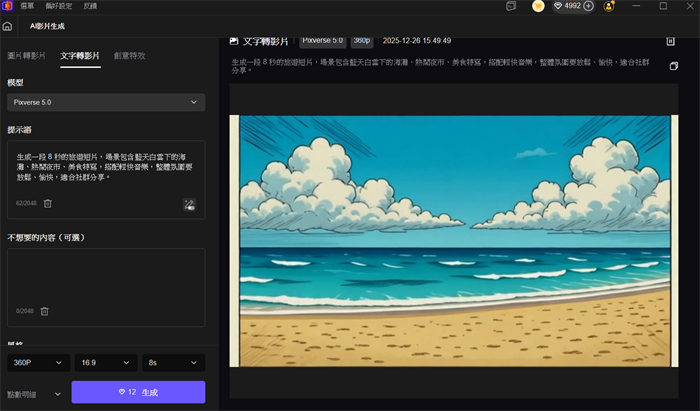Click the 模型 section label
The width and height of the screenshot is (700, 411).
coord(15,83)
